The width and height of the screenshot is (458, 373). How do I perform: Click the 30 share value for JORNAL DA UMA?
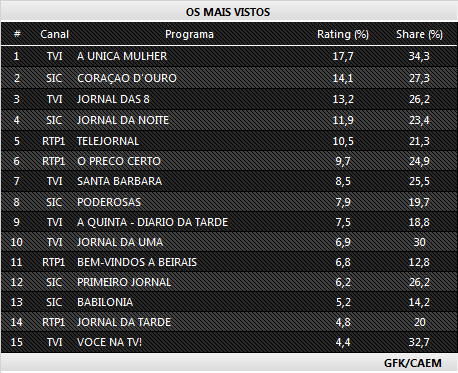click(419, 242)
